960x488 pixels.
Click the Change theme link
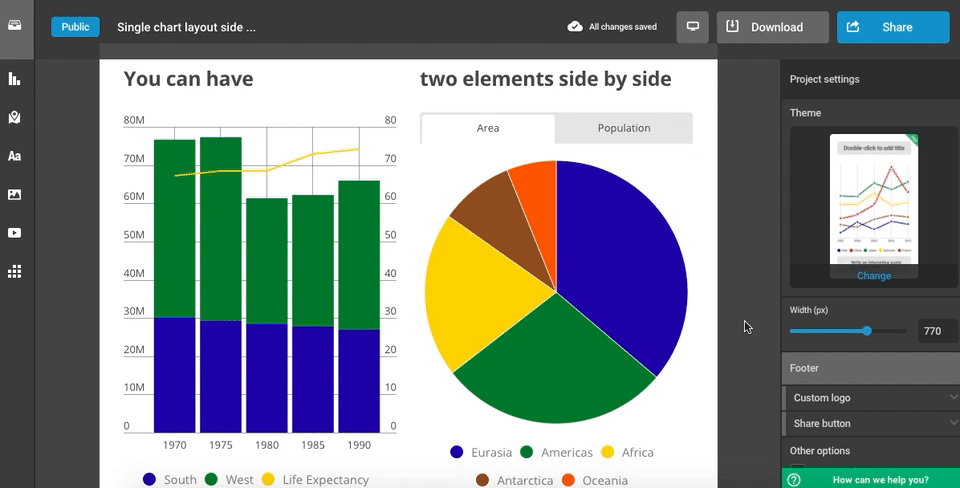coord(873,276)
